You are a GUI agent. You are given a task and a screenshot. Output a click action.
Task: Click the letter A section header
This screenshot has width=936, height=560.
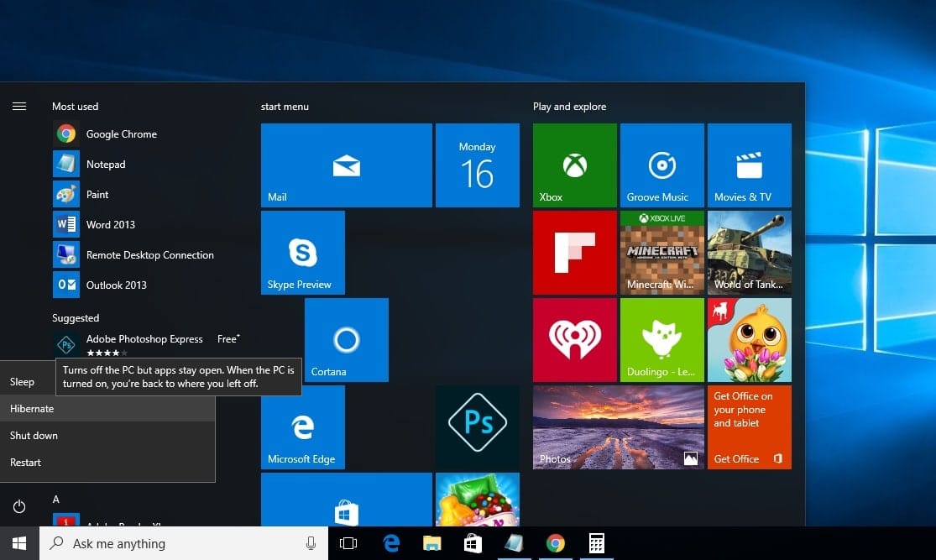pos(56,499)
